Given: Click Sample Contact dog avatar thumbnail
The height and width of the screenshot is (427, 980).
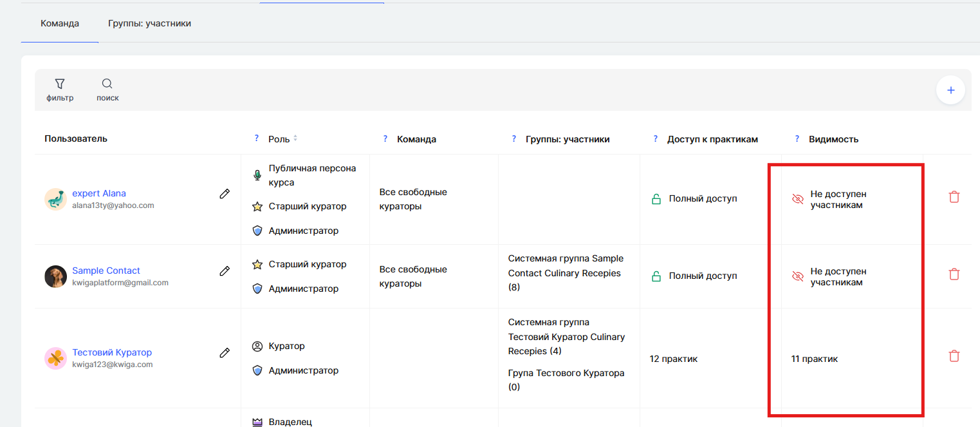Looking at the screenshot, I should click(x=55, y=276).
